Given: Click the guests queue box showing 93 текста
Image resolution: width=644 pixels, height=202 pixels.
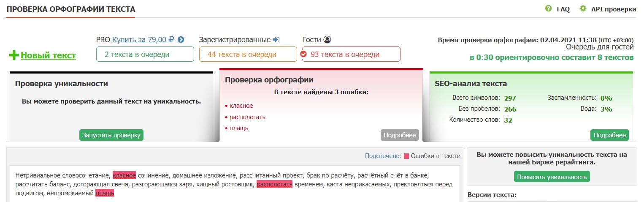Looking at the screenshot, I should [x=351, y=54].
